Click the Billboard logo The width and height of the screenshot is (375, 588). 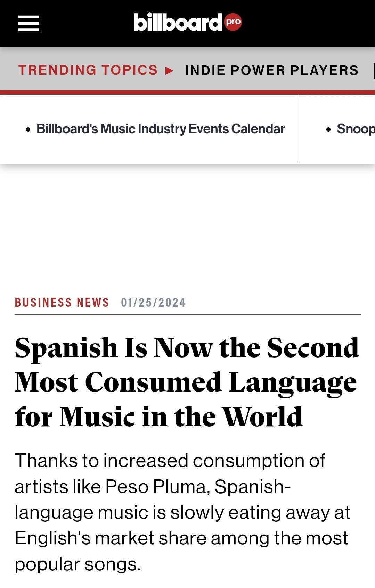(178, 22)
